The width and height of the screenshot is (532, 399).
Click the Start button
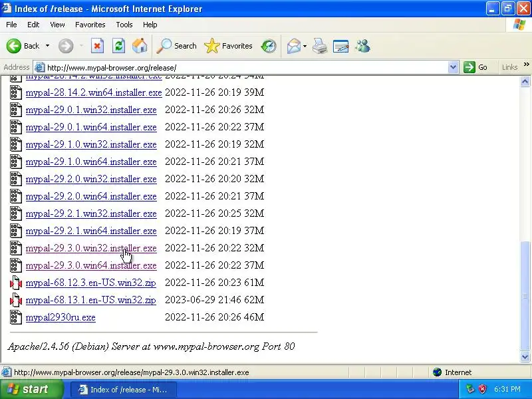[32, 389]
